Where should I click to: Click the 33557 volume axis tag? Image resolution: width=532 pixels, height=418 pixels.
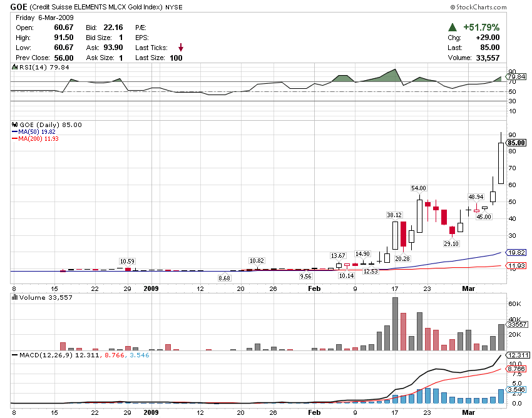click(518, 324)
